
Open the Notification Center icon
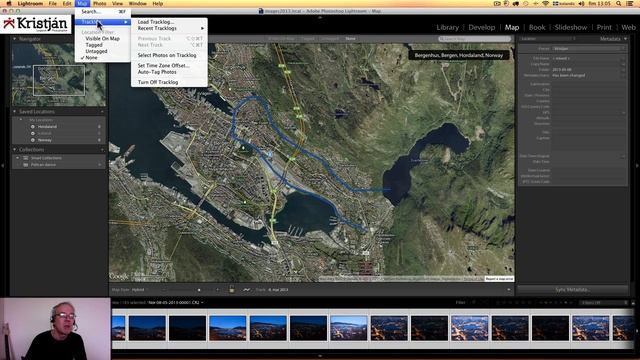point(631,3)
